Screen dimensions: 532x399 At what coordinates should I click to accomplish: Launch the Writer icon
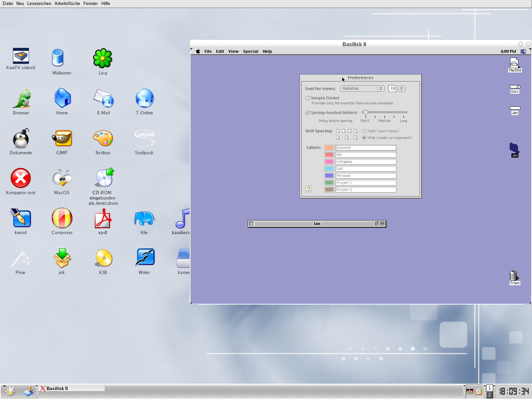pos(144,258)
